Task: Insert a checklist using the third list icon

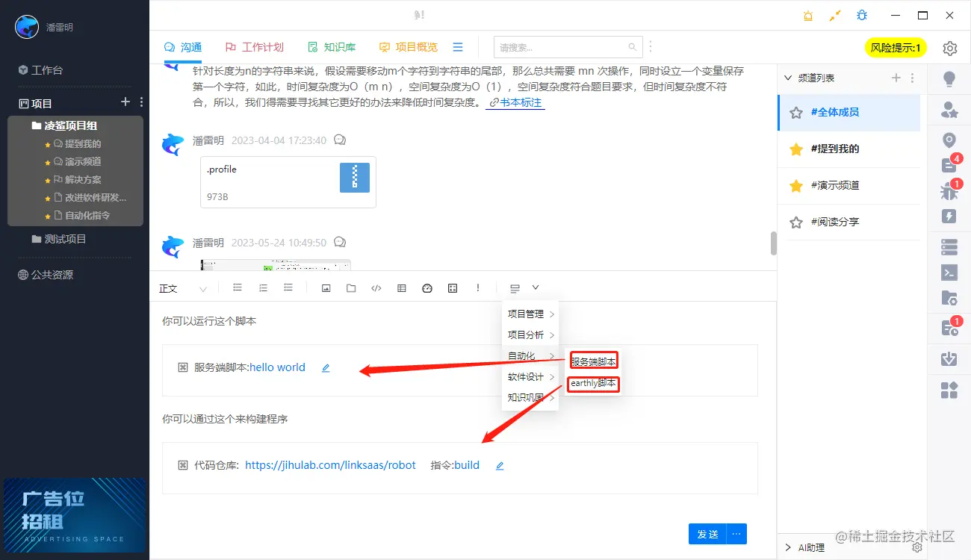Action: coord(288,288)
